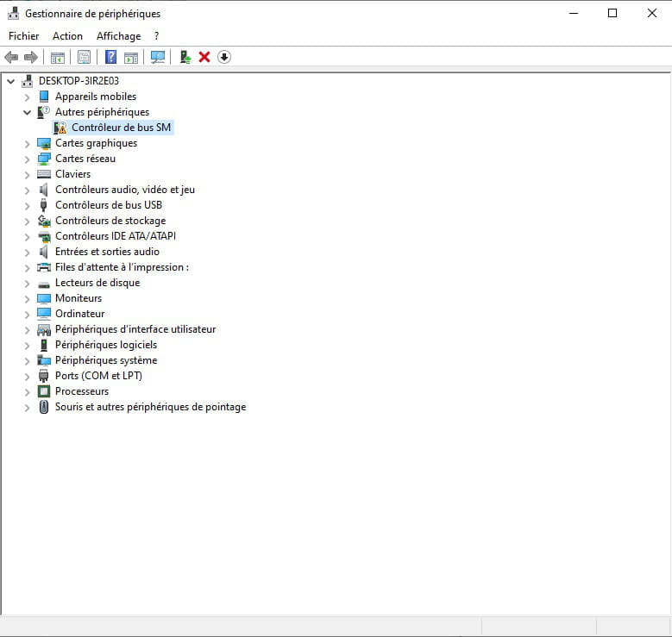Viewport: 672px width, 637px height.
Task: Click the Souris mouse icon
Action: click(x=44, y=407)
